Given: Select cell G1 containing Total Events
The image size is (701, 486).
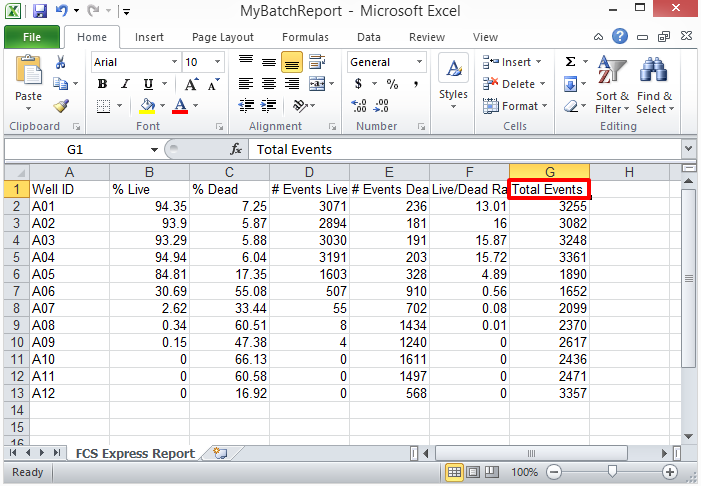Looking at the screenshot, I should [549, 188].
